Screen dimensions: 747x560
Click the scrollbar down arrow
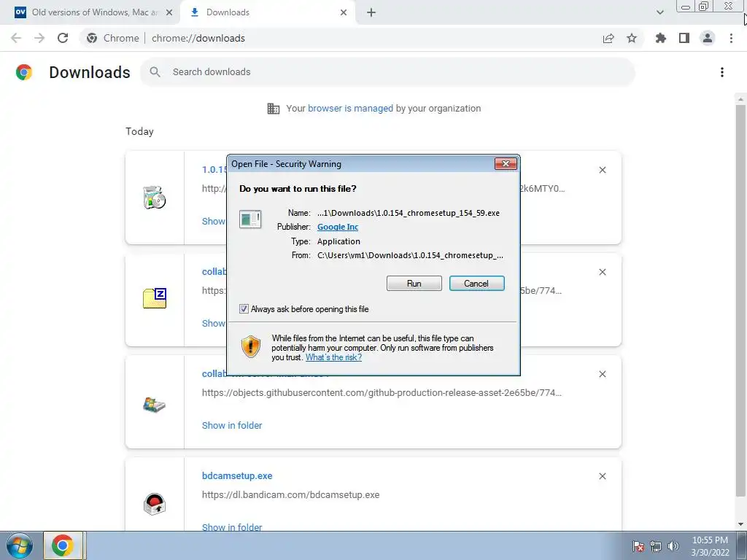740,525
